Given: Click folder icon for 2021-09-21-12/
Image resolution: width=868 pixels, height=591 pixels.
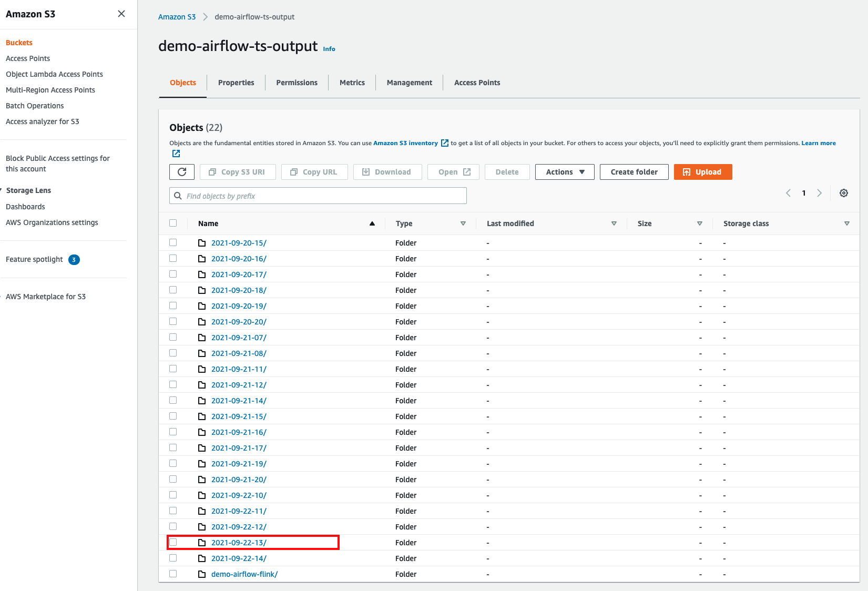Looking at the screenshot, I should (202, 385).
